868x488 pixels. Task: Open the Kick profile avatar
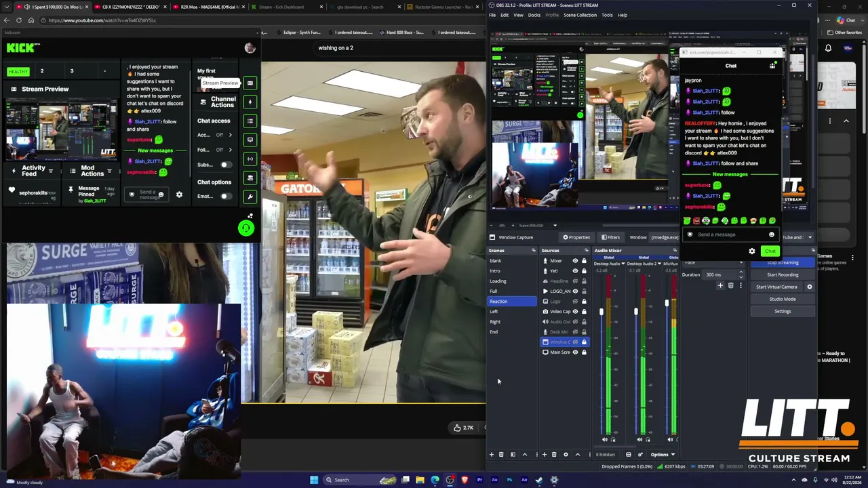click(250, 47)
